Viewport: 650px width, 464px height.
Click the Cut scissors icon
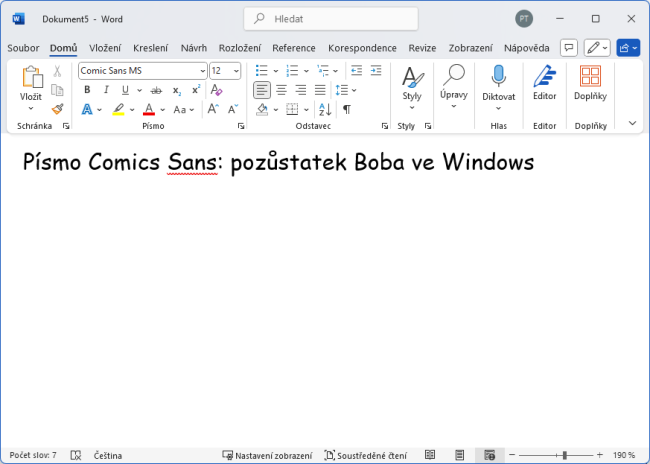(57, 71)
